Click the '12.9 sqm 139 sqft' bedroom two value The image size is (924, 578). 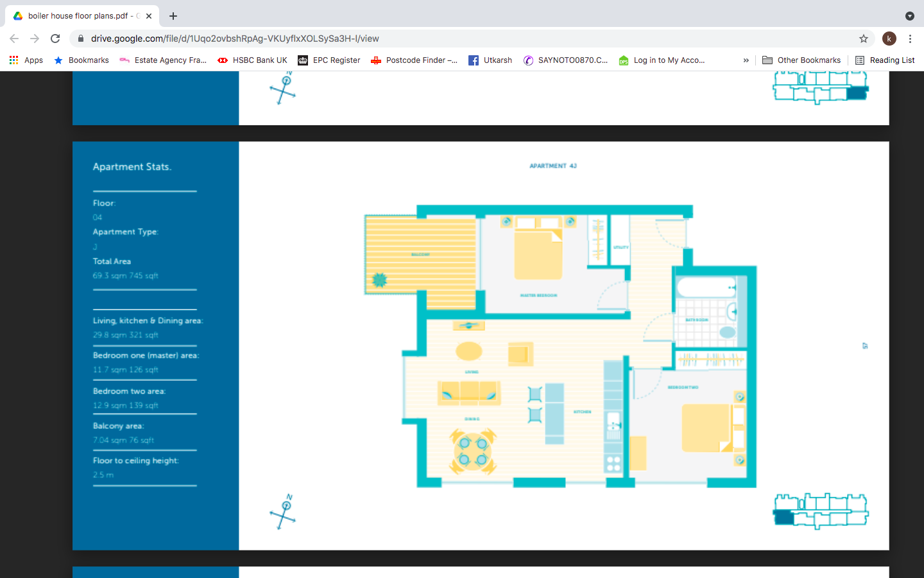click(x=125, y=406)
